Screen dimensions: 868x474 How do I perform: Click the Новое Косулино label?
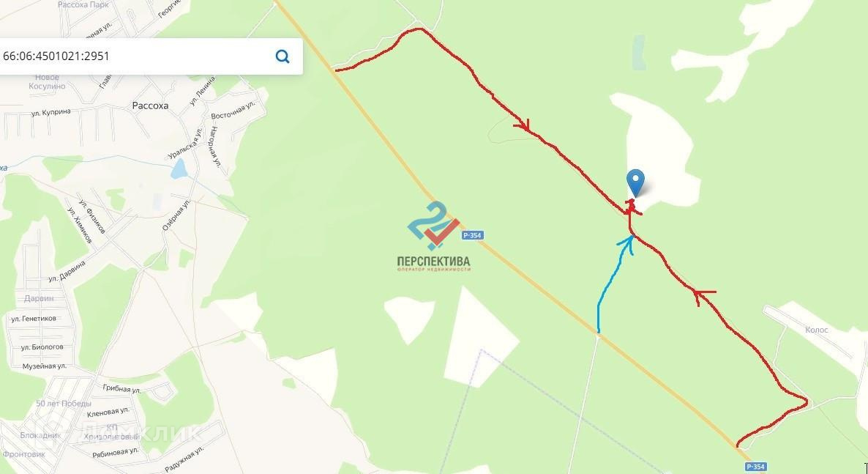coord(47,81)
